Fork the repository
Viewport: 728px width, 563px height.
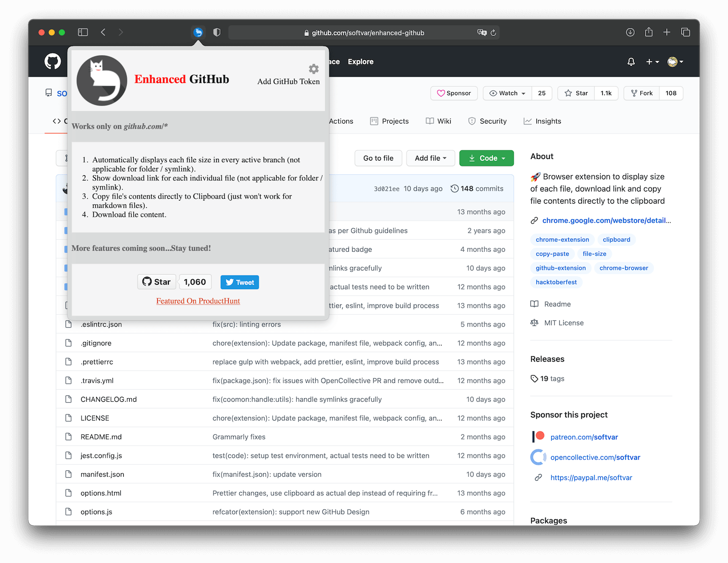(641, 93)
